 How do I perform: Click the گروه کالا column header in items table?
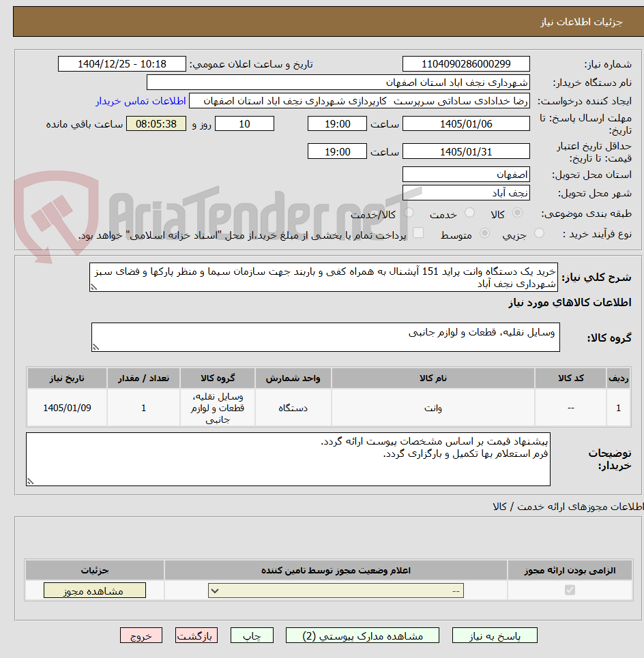pyautogui.click(x=218, y=378)
